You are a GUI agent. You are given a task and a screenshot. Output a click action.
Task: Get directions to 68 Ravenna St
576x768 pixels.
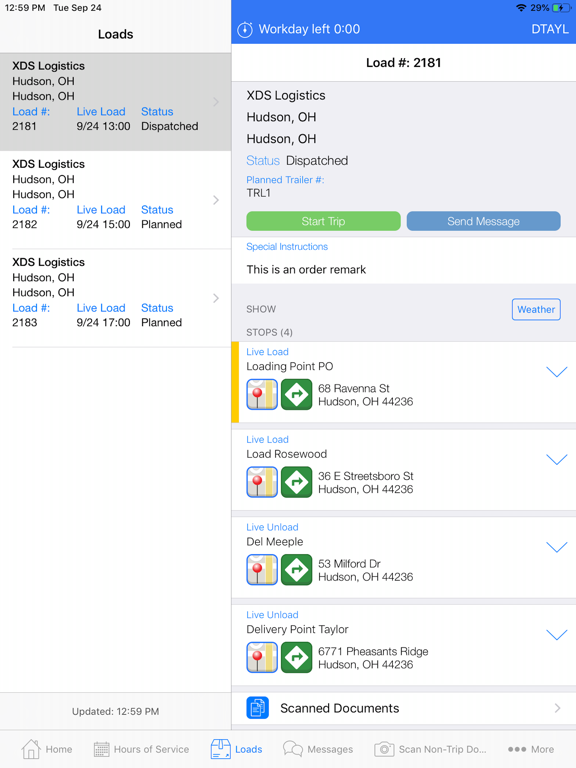(296, 394)
